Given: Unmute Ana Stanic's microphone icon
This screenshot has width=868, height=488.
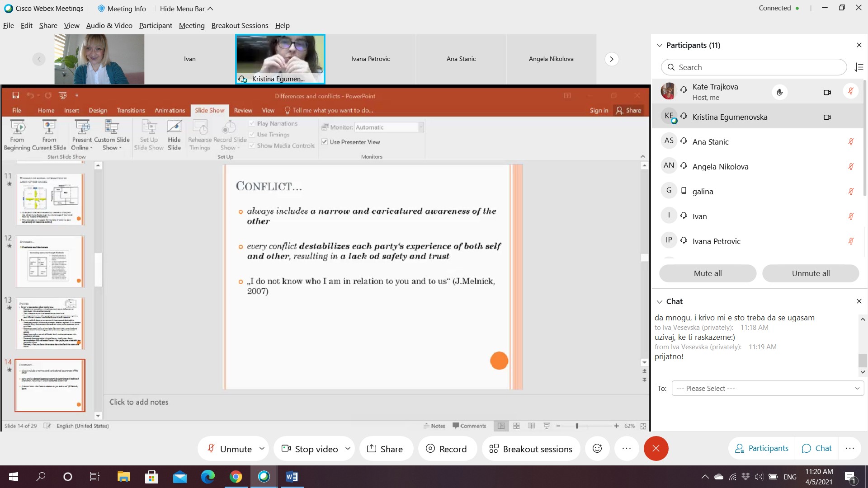Looking at the screenshot, I should click(x=851, y=142).
